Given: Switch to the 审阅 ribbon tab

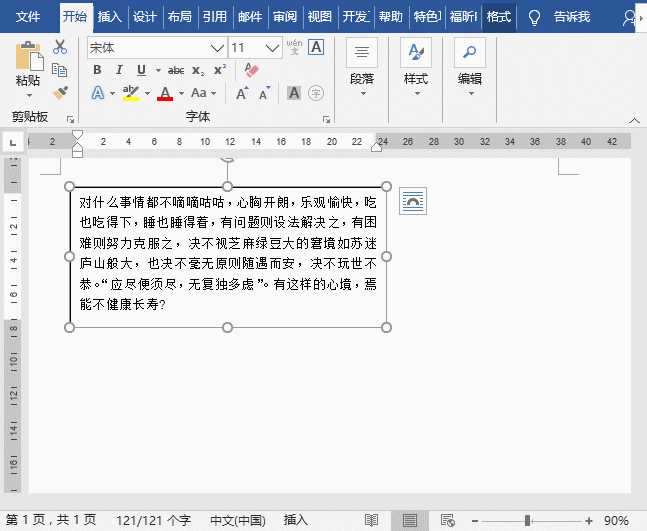Looking at the screenshot, I should [x=285, y=17].
